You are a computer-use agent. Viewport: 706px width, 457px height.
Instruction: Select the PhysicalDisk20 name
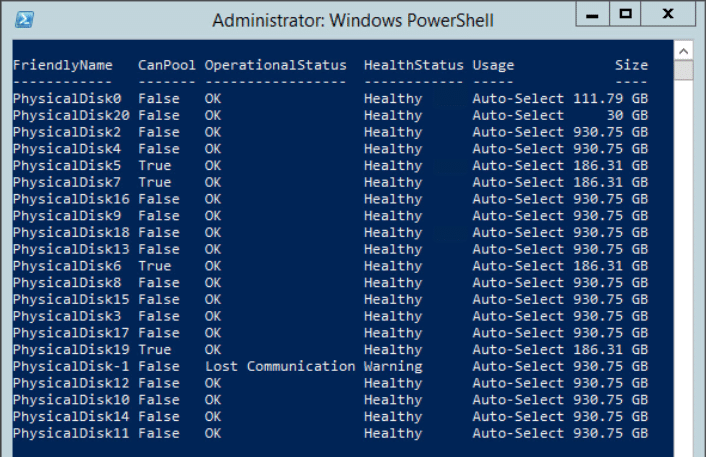click(x=71, y=116)
